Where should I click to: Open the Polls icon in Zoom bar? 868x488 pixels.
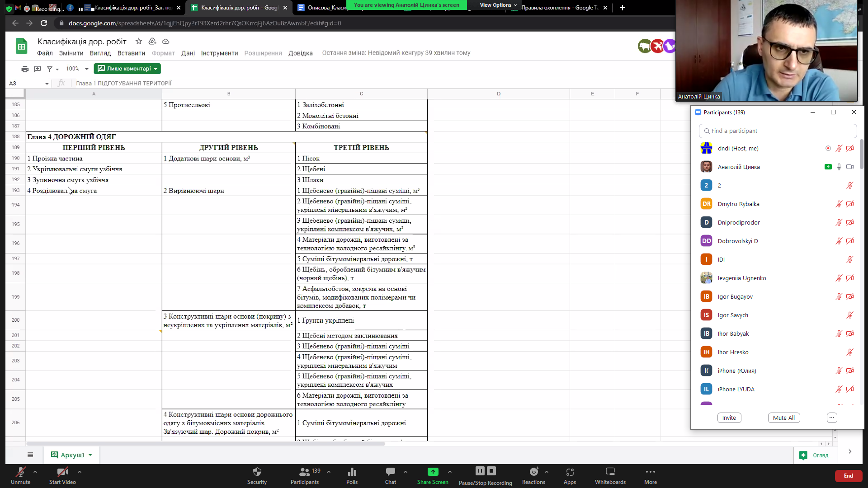352,475
